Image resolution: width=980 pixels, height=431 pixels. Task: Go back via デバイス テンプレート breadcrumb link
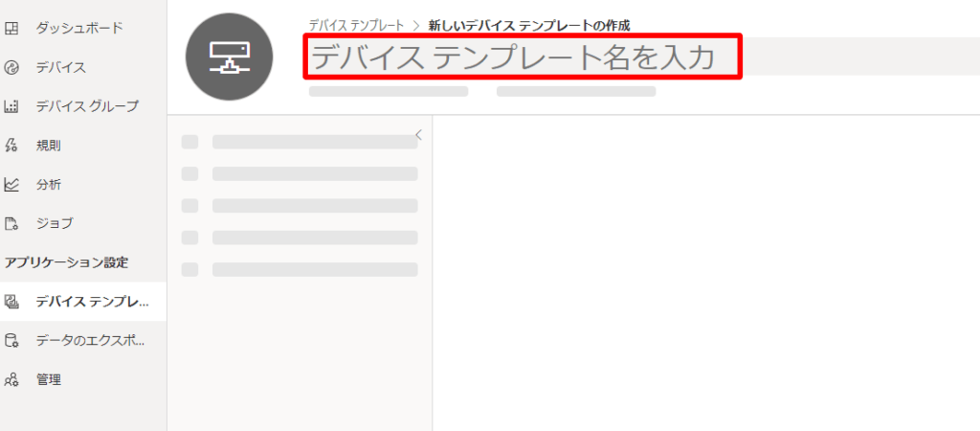pyautogui.click(x=356, y=26)
